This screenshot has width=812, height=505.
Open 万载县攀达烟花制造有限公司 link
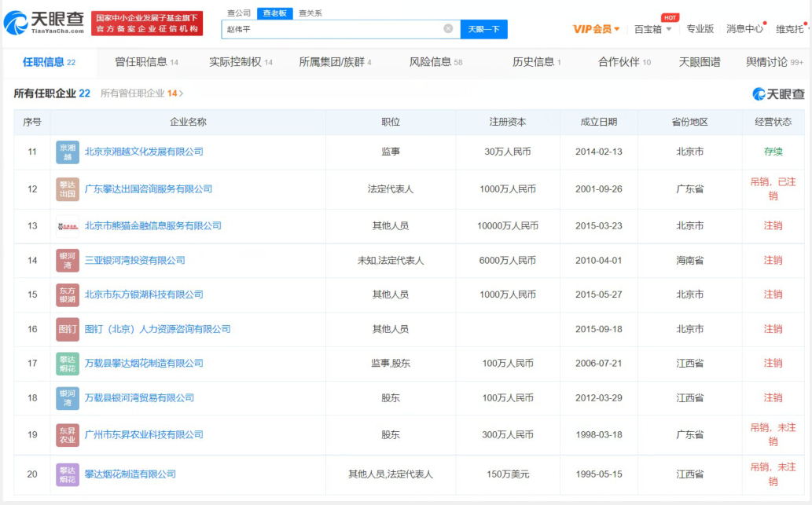144,363
